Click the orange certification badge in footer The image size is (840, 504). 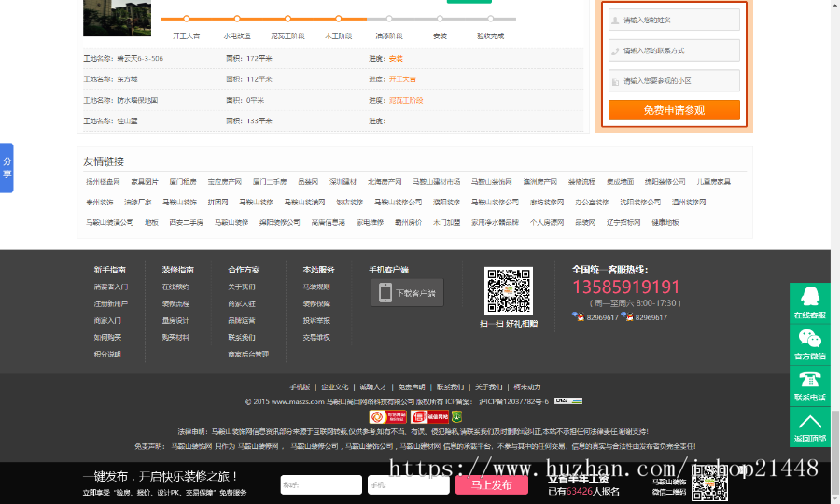388,416
